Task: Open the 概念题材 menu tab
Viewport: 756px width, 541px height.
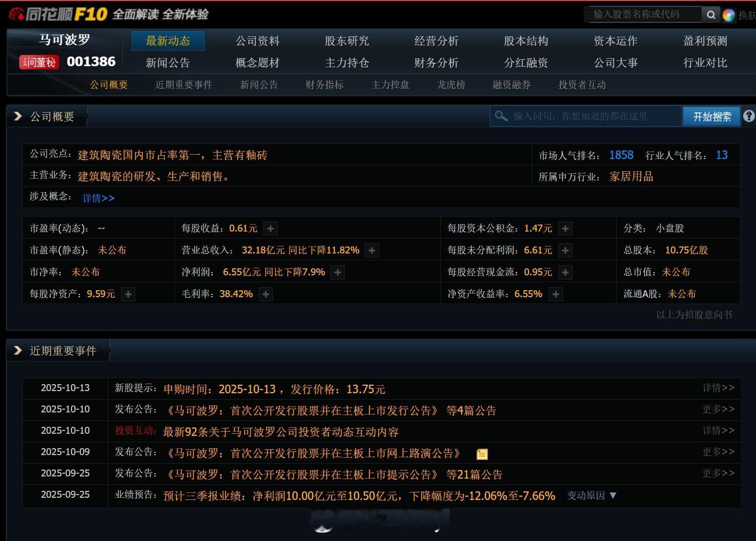Action: point(258,63)
